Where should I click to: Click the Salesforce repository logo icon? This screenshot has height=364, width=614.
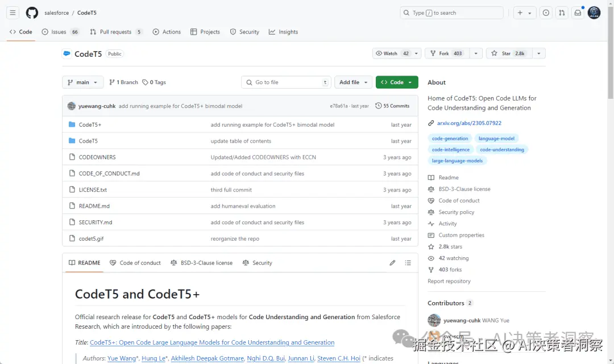(67, 53)
